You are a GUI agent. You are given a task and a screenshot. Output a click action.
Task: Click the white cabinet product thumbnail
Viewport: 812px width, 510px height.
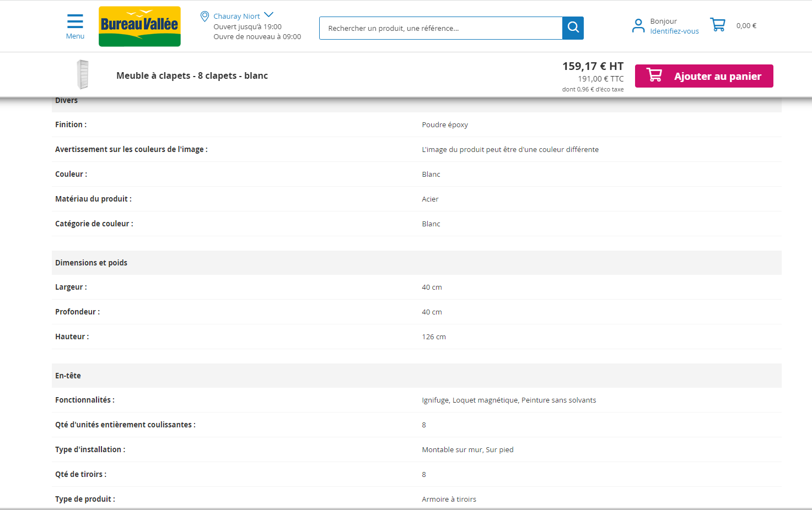[x=83, y=74]
